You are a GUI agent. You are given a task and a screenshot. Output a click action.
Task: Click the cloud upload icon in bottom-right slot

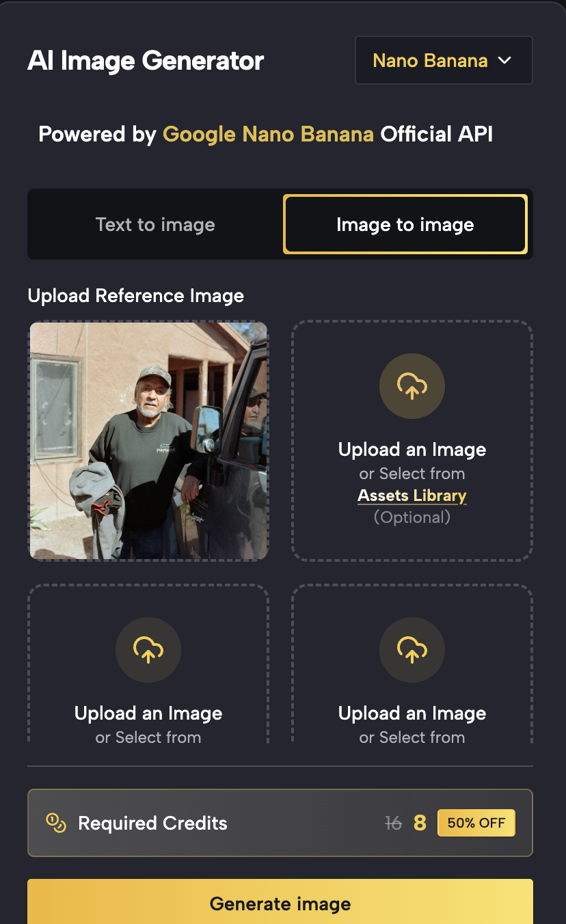click(412, 650)
